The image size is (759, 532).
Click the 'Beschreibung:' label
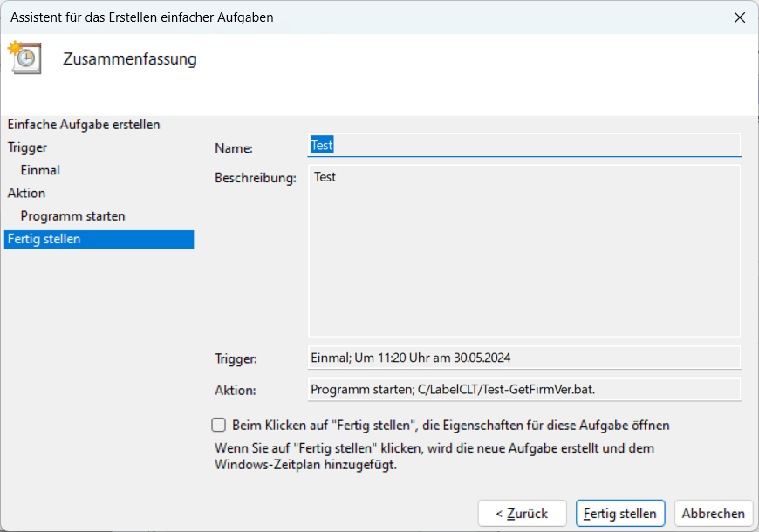pos(256,178)
